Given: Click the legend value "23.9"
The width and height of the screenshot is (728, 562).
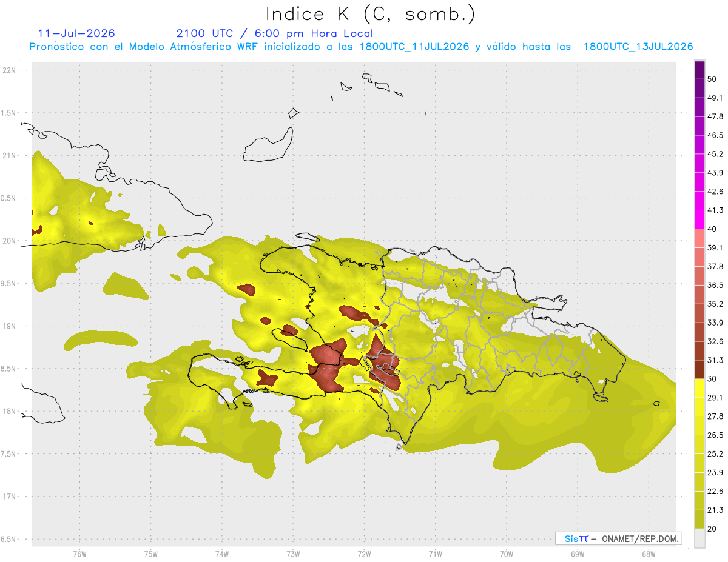Looking at the screenshot, I should coord(715,473).
